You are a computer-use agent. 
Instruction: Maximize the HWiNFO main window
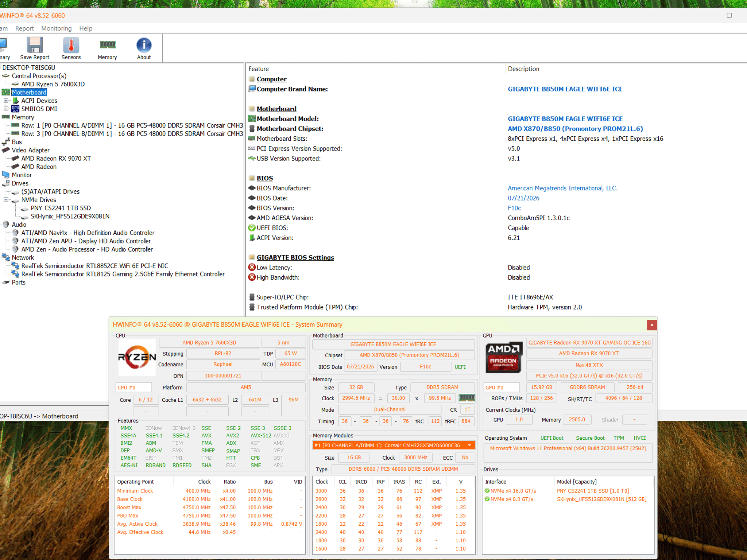(729, 15)
